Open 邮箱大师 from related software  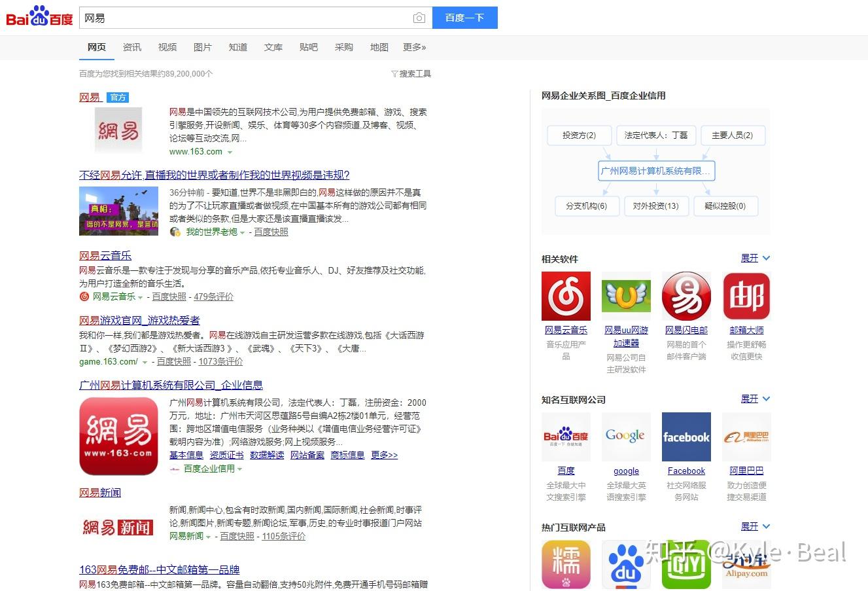point(746,295)
